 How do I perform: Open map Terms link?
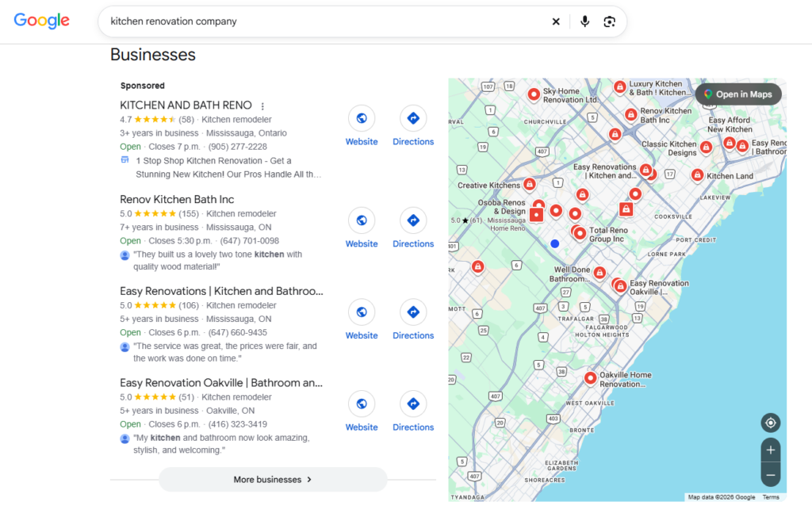tap(771, 497)
